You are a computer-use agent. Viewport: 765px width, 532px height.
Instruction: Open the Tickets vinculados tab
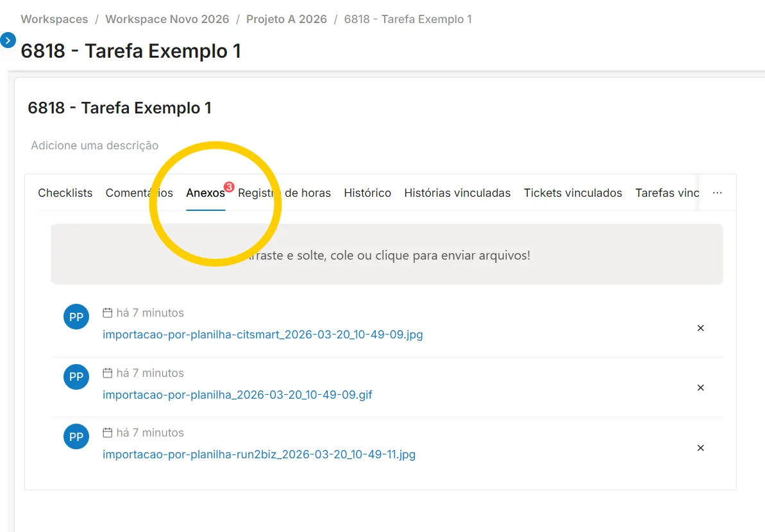point(573,193)
